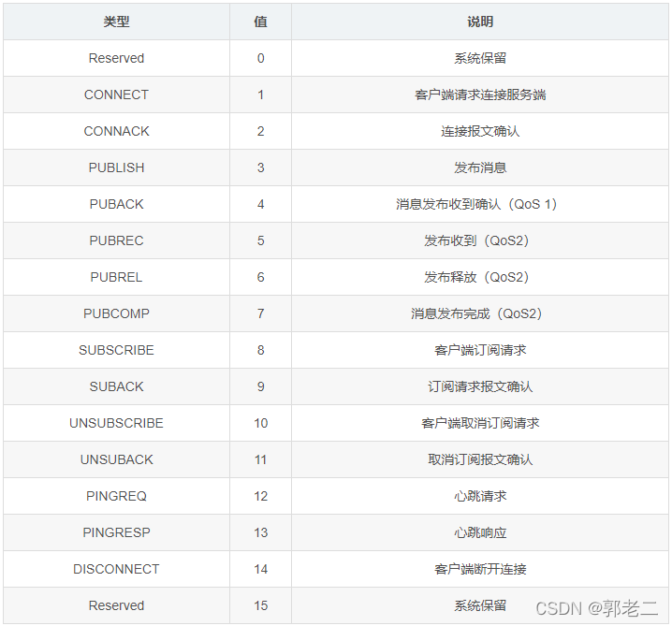Click the 值 column header
Viewport: 672px width, 626px height.
(260, 22)
